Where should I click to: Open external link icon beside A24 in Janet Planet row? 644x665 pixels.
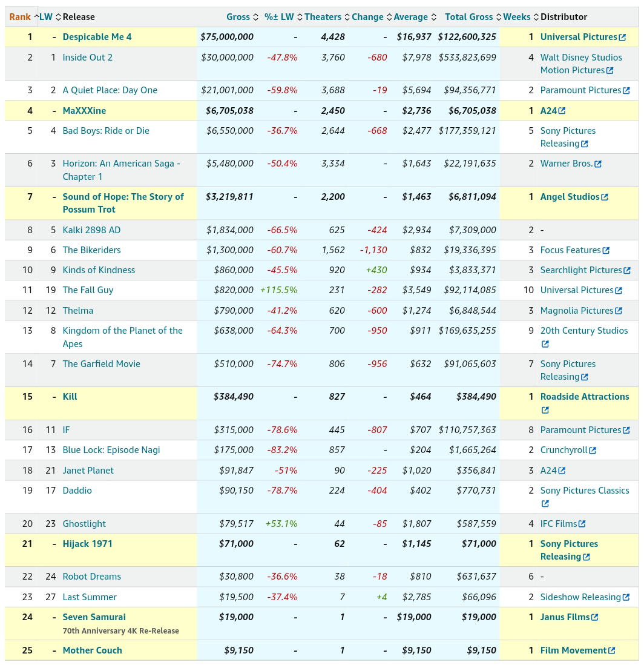pyautogui.click(x=562, y=471)
